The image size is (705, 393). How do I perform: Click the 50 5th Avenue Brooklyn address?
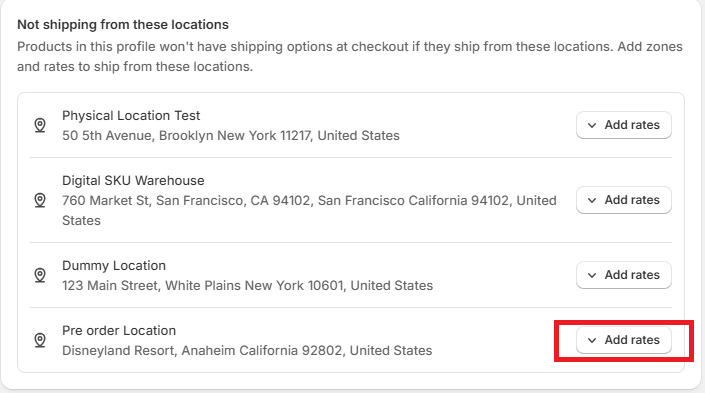(x=231, y=135)
